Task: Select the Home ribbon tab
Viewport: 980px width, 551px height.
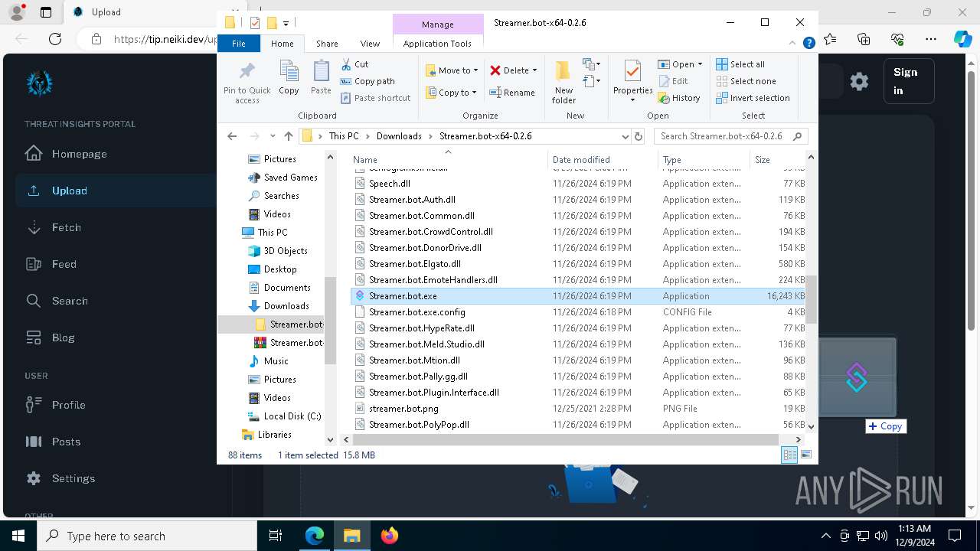Action: 282,44
